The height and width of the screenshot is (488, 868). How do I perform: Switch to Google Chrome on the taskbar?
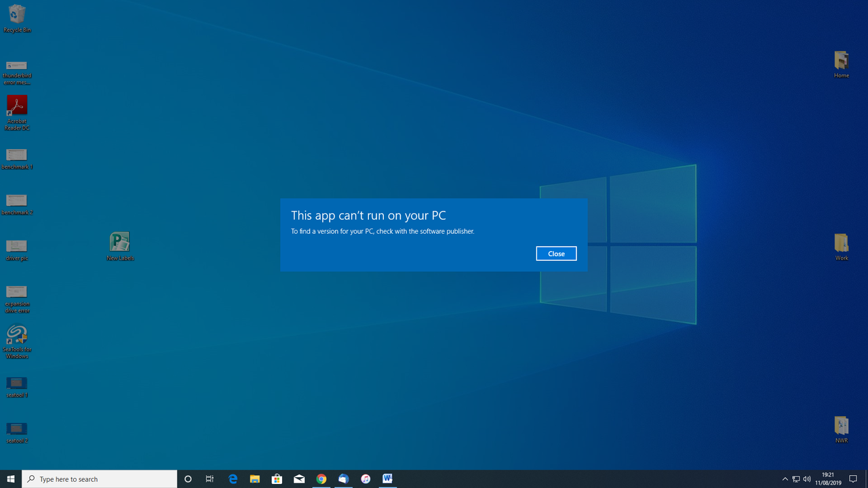[x=321, y=479]
